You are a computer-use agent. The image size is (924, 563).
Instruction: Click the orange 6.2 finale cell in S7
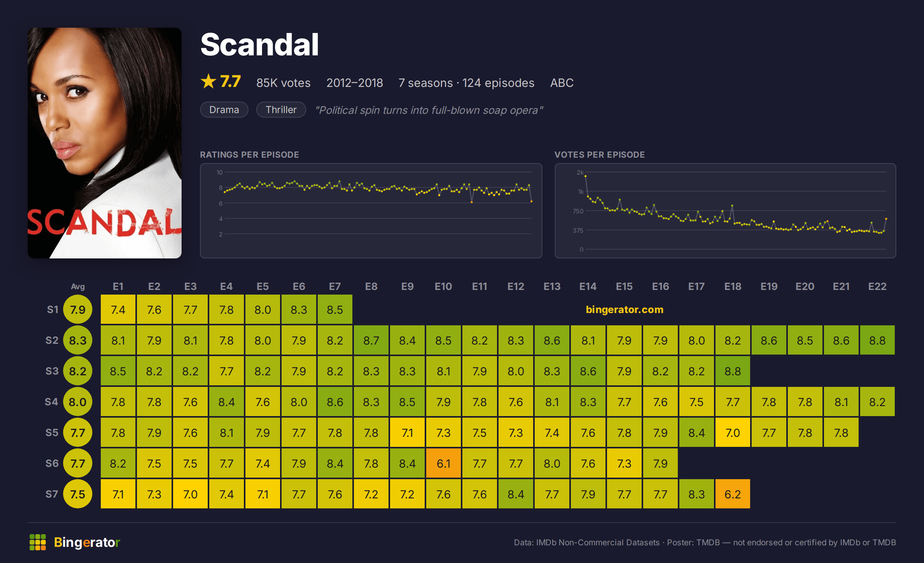[733, 494]
